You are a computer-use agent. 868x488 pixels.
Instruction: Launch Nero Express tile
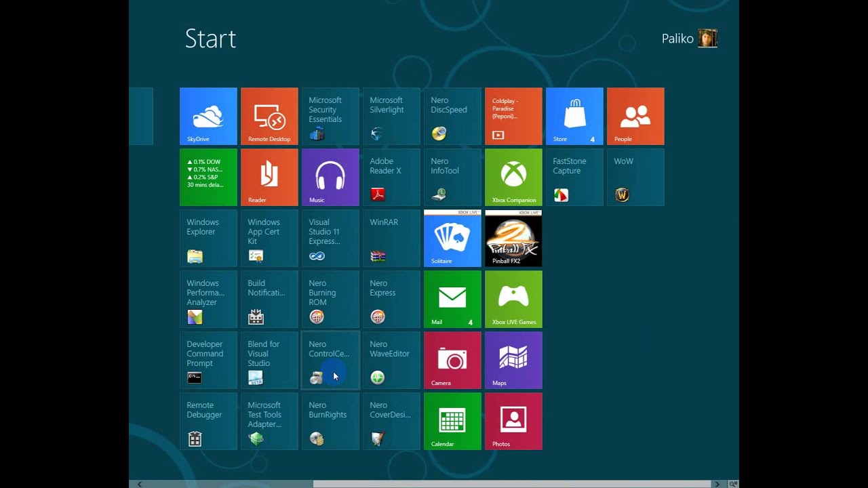(x=391, y=299)
